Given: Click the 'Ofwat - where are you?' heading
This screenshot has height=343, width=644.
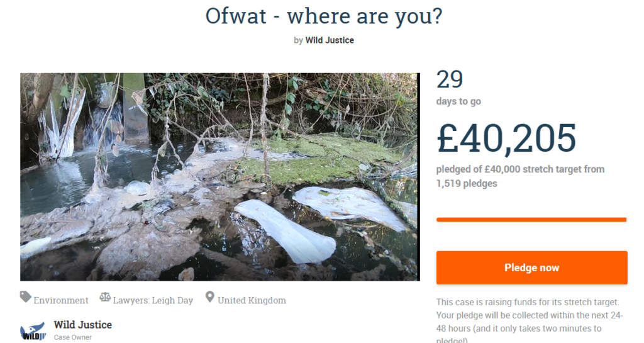Looking at the screenshot, I should tap(323, 17).
